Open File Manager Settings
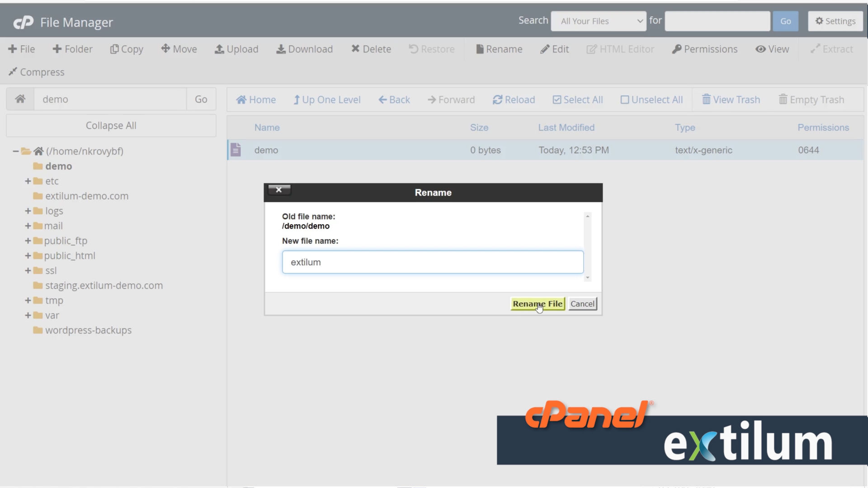Image resolution: width=868 pixels, height=488 pixels. tap(835, 21)
